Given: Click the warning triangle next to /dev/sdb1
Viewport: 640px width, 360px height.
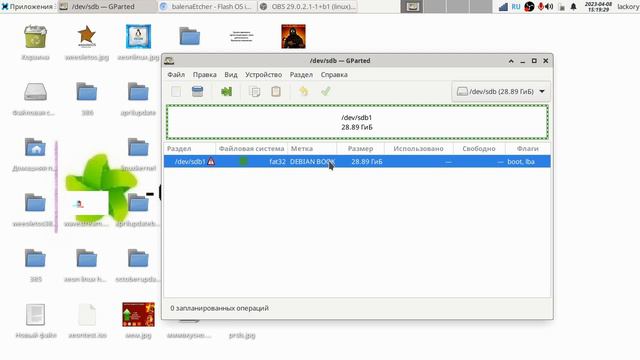Looking at the screenshot, I should tap(211, 162).
